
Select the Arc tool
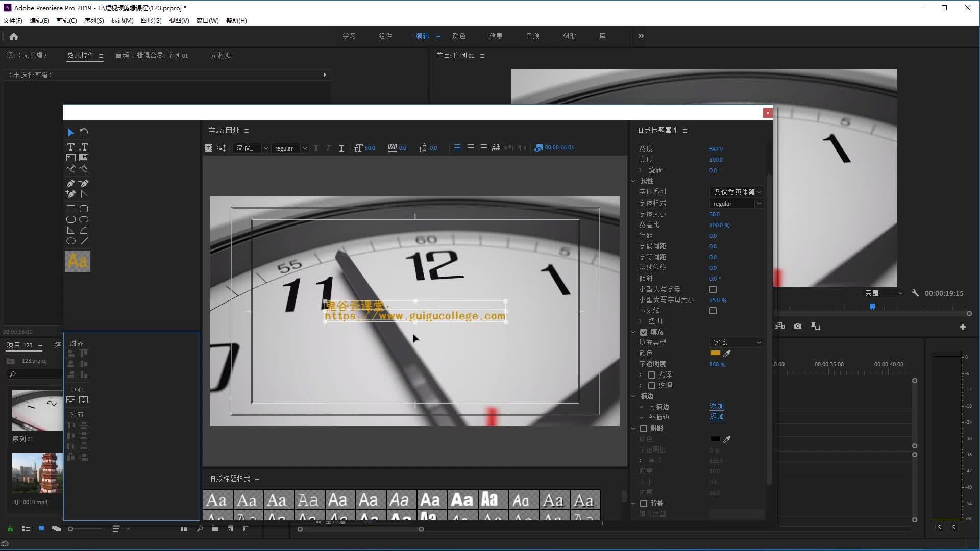84,230
